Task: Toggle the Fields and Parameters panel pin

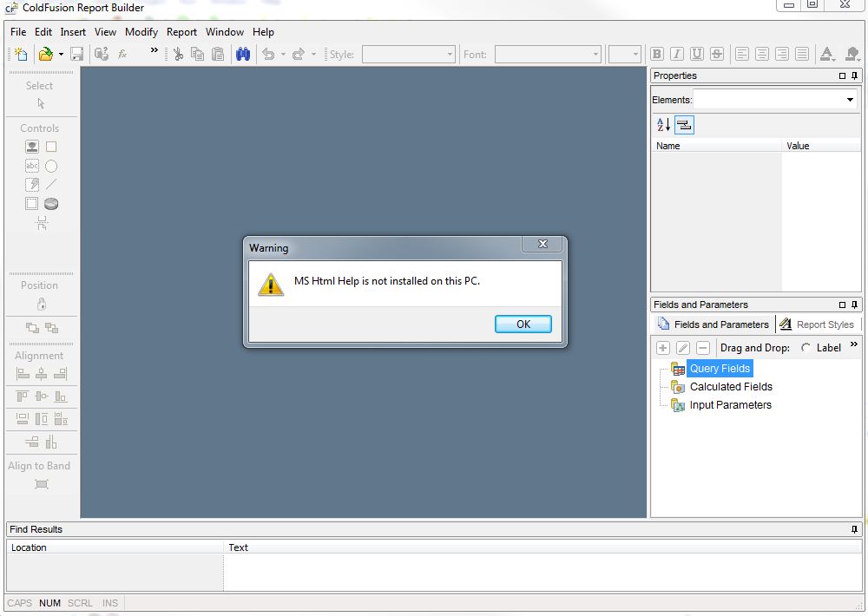Action: coord(855,305)
